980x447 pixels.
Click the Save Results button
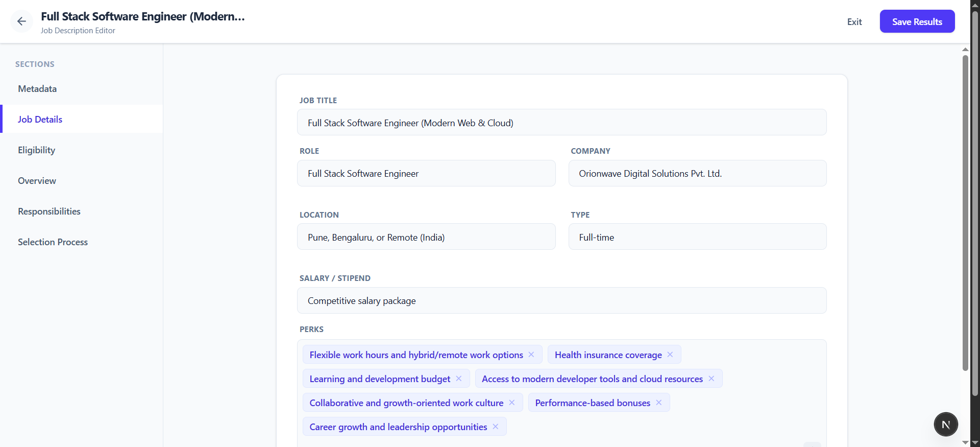tap(917, 21)
